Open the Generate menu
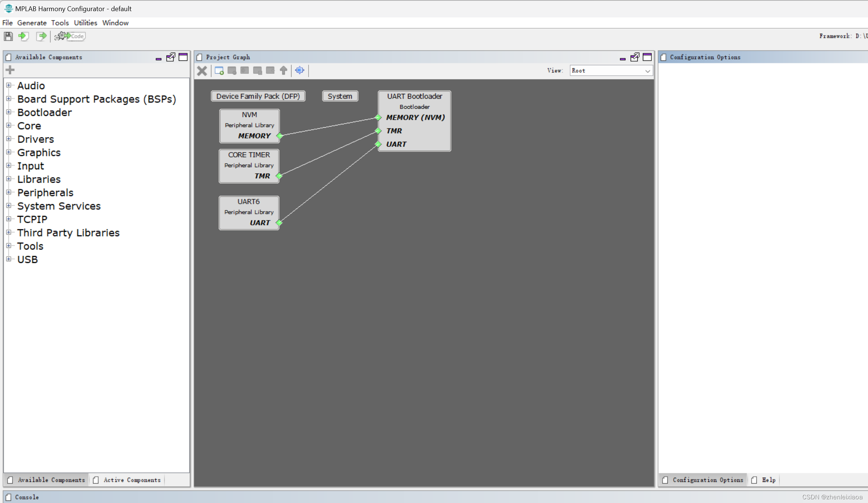 pos(32,23)
